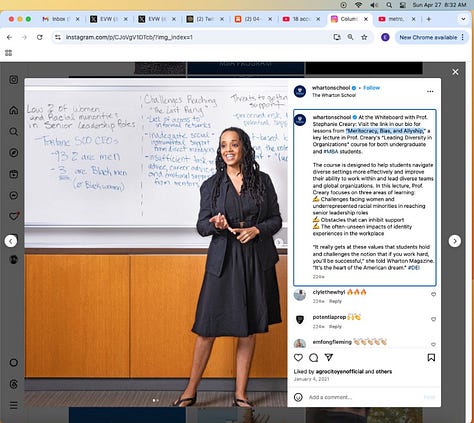Click the install app icon in address bar

pyautogui.click(x=337, y=37)
